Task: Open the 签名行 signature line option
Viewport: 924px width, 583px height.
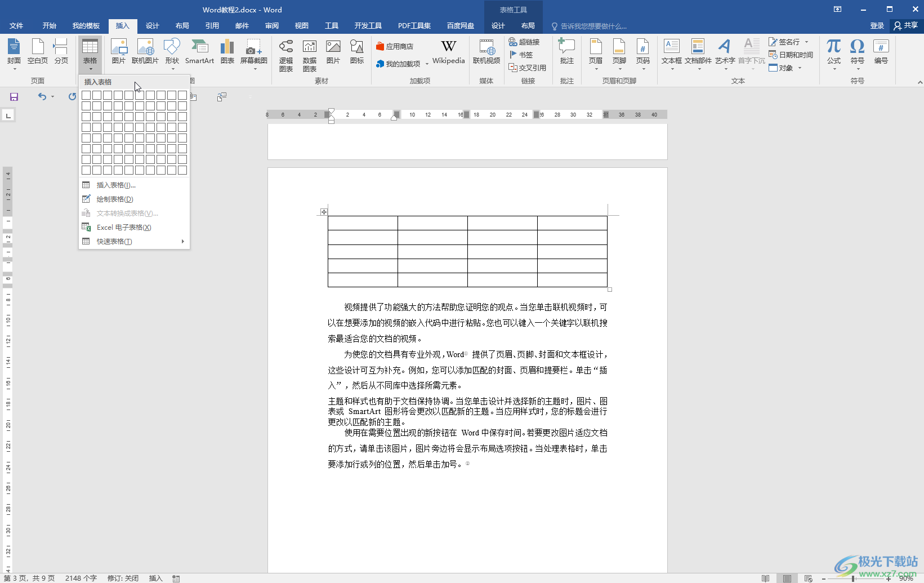Action: 784,42
